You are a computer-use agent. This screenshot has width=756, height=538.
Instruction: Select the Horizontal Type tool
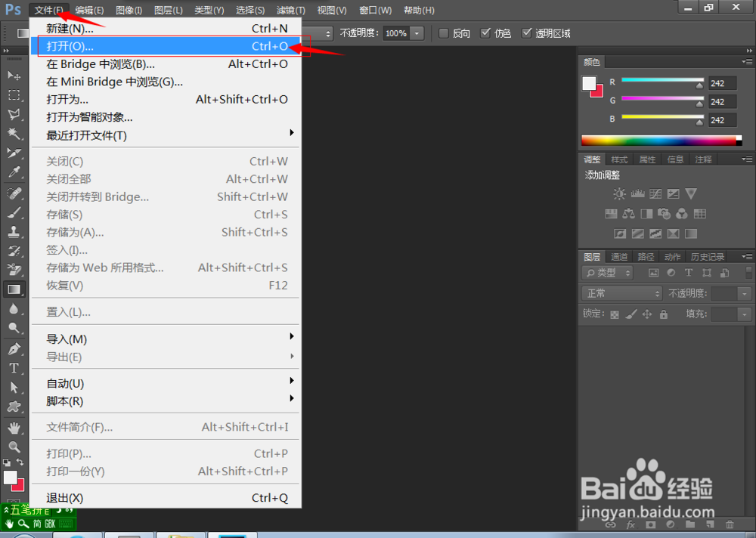tap(14, 368)
